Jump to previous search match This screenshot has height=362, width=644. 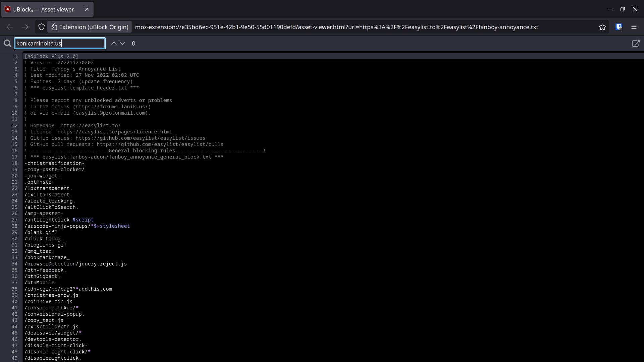114,43
